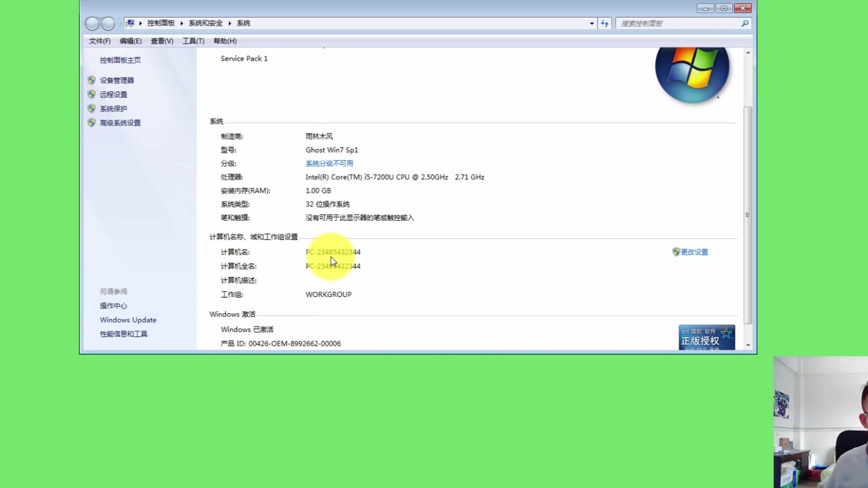
Task: Open the 编辑(E) menu
Action: tap(131, 41)
